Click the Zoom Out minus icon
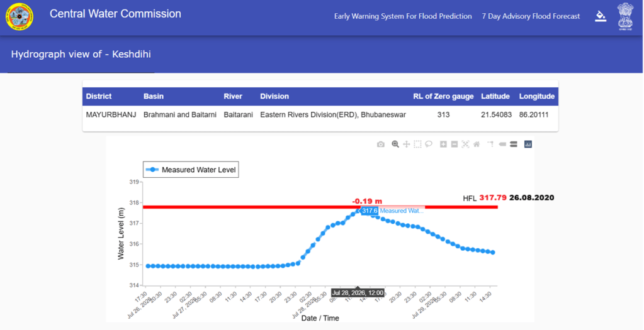 click(455, 144)
